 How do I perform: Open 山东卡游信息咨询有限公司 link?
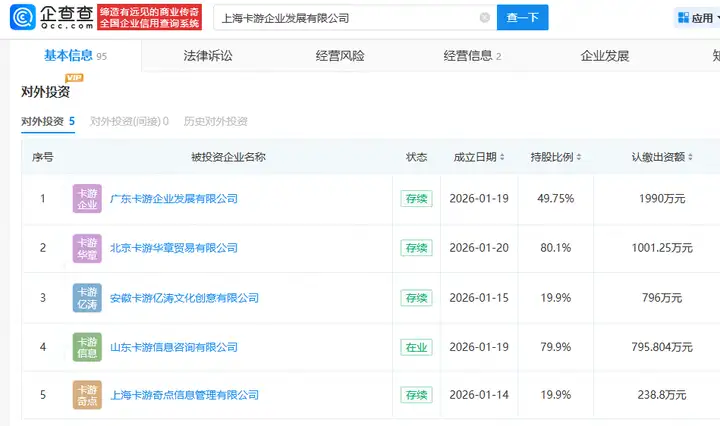(174, 347)
